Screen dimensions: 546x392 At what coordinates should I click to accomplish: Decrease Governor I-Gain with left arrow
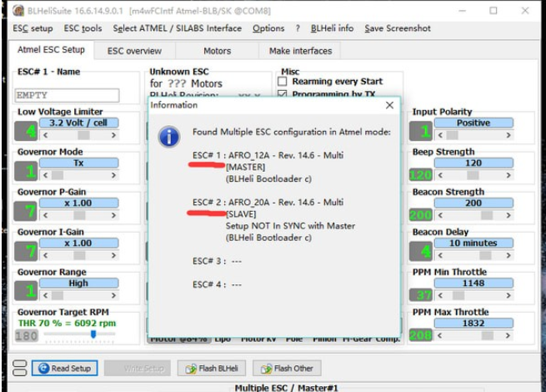(x=45, y=255)
